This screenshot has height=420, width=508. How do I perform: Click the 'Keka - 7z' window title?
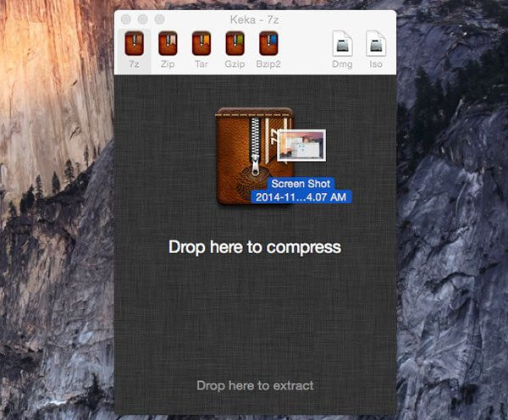(254, 19)
